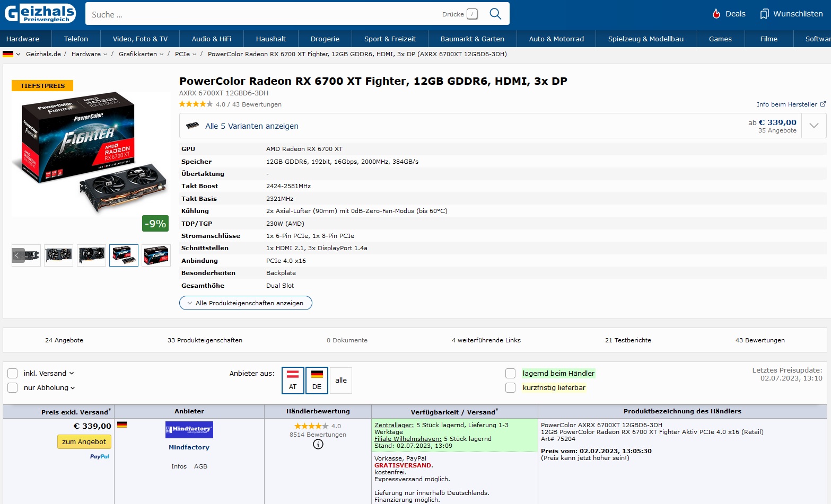Open the nur Abholung dropdown
Image resolution: width=831 pixels, height=504 pixels.
(73, 388)
